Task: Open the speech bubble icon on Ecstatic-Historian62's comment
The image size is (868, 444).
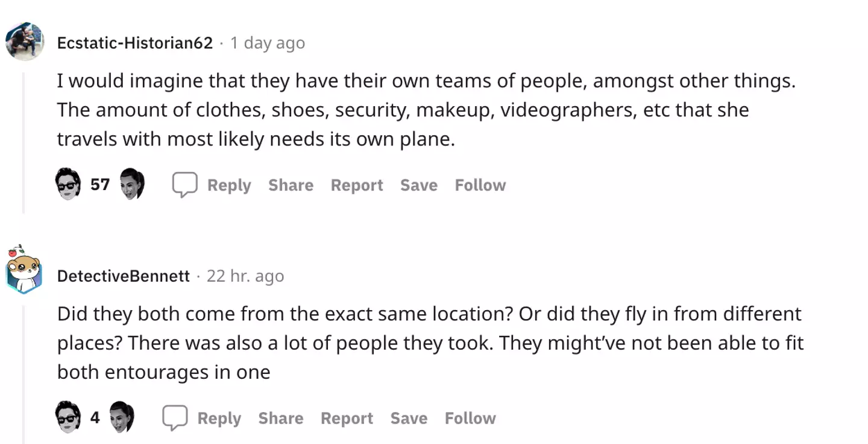Action: (x=185, y=185)
